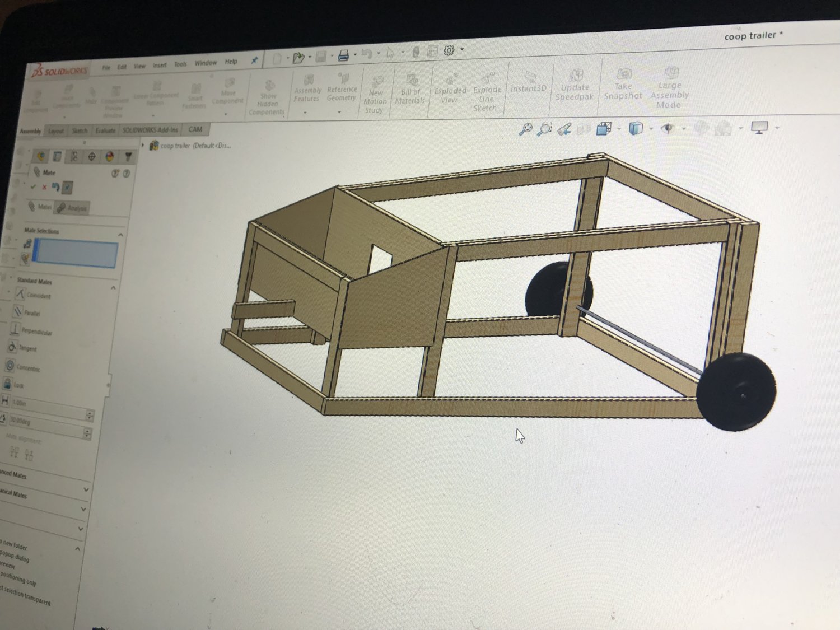840x630 pixels.
Task: Switch to the Layout tab
Action: pyautogui.click(x=55, y=131)
